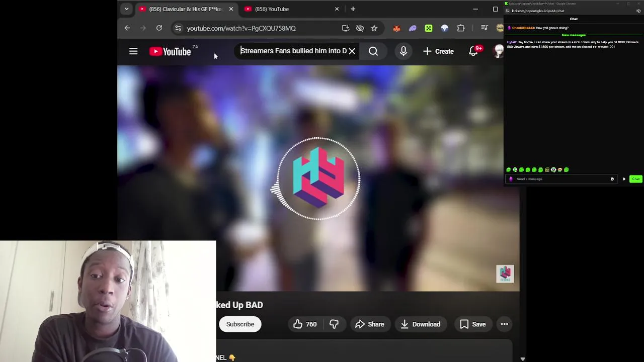
Task: Open purple Phantom extension icon
Action: click(413, 29)
